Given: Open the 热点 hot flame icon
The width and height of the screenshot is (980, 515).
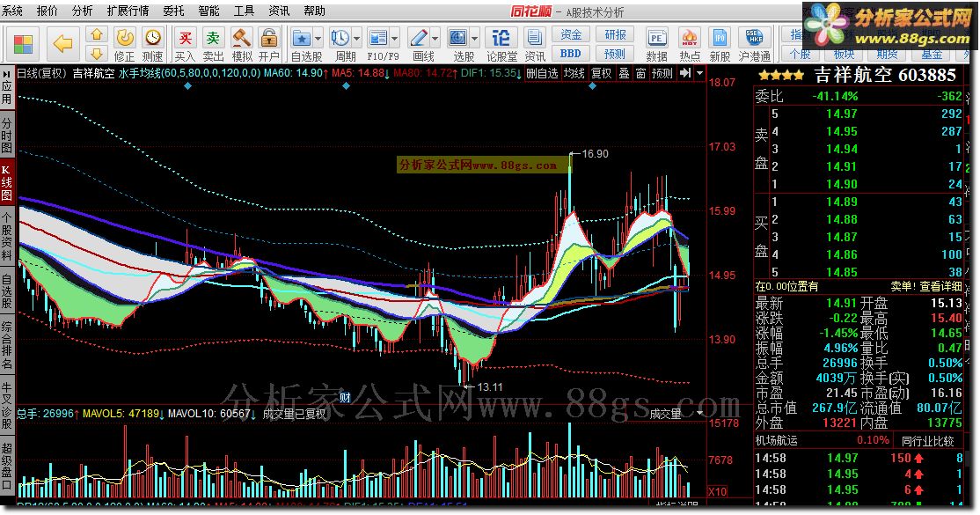Looking at the screenshot, I should coord(690,38).
